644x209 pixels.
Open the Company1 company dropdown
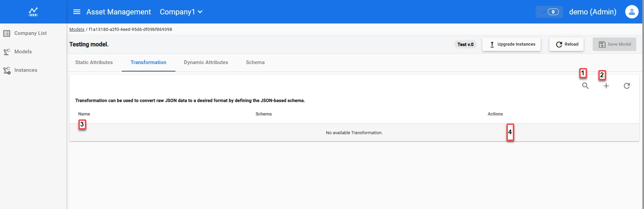(181, 12)
